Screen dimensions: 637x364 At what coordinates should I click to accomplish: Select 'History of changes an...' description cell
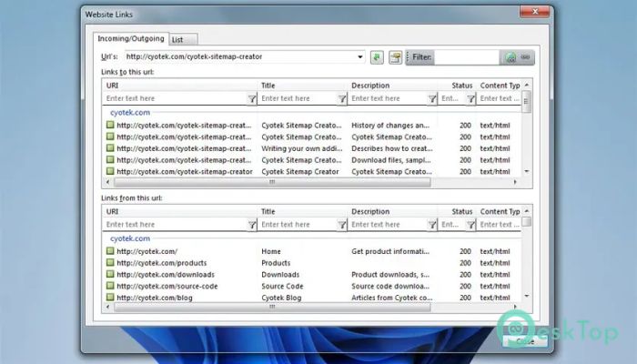coord(390,126)
